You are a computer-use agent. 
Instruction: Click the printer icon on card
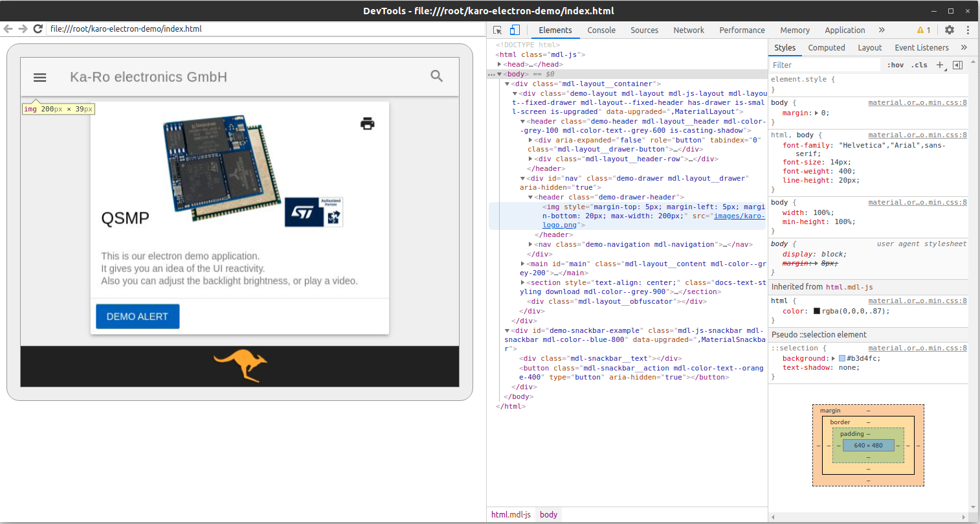368,124
